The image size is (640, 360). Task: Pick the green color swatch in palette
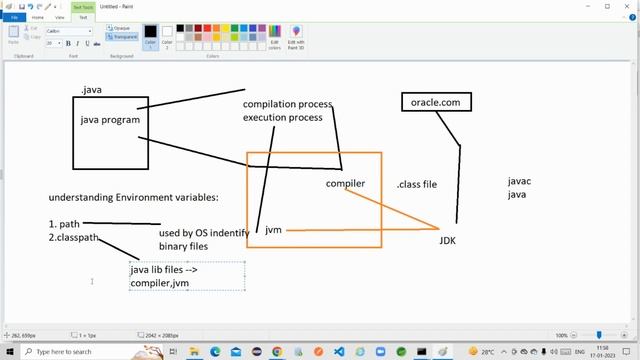click(235, 28)
